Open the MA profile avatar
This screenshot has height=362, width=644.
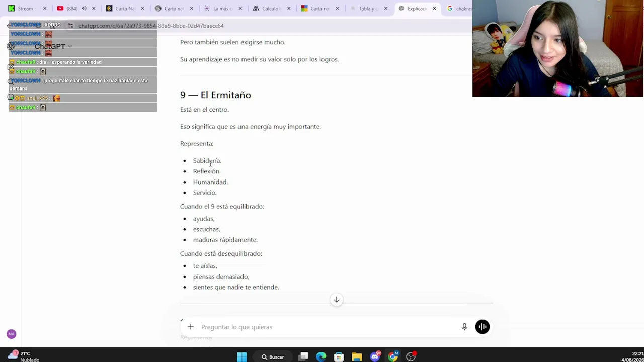[x=11, y=334]
